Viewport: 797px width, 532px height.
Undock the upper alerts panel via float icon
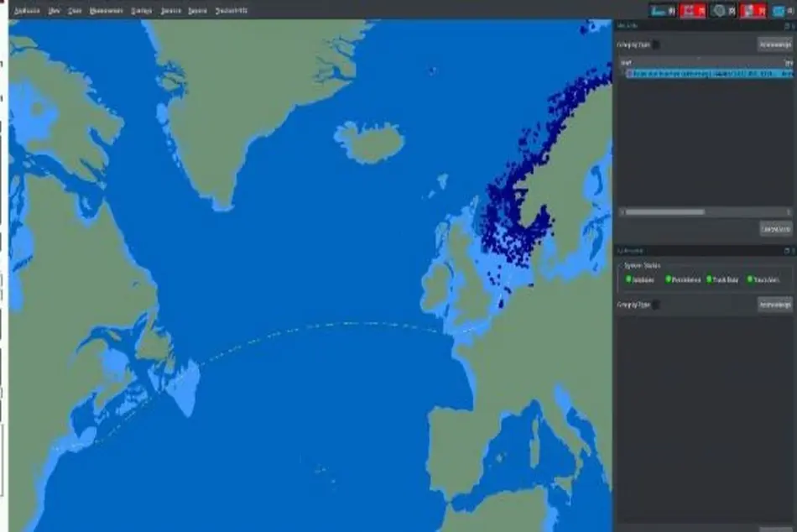click(787, 25)
